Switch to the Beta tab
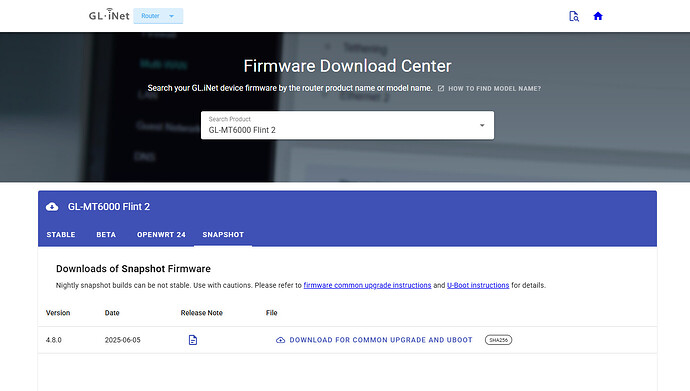Screen dimensions: 690x391 click(x=106, y=234)
